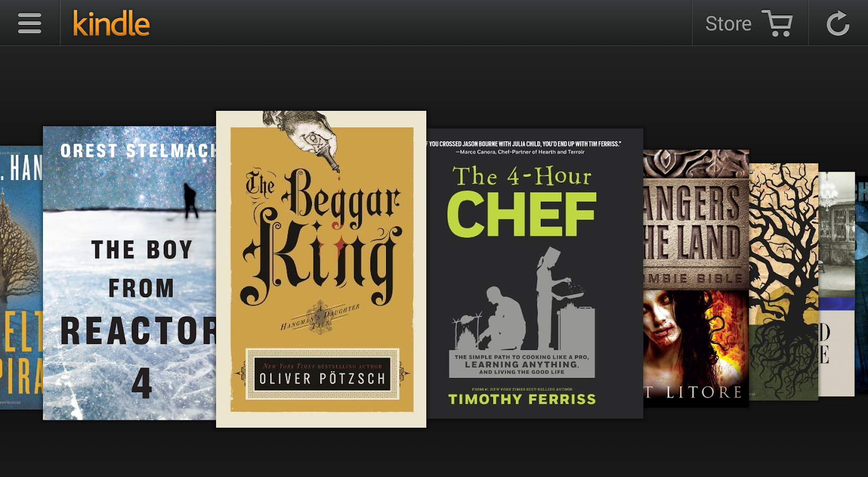Open The 4-Hour Chef book cover
The image size is (868, 477).
pos(535,273)
